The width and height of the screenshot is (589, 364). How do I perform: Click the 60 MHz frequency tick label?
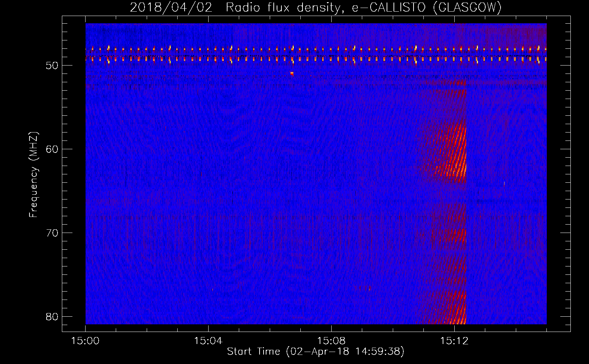52,149
